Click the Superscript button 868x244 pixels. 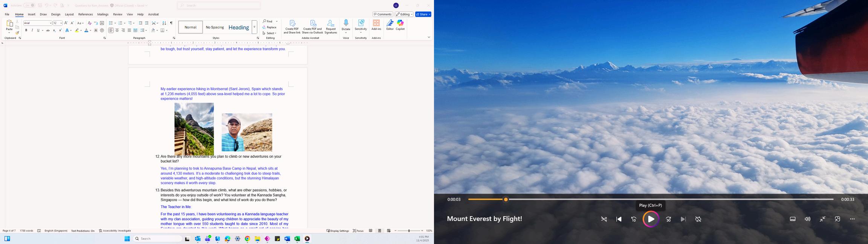(x=60, y=30)
